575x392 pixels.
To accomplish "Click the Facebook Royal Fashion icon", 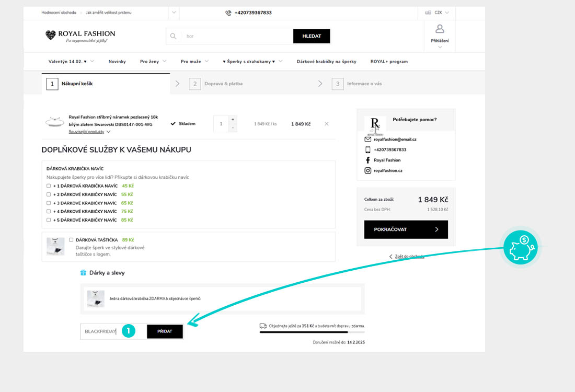I will [x=367, y=160].
